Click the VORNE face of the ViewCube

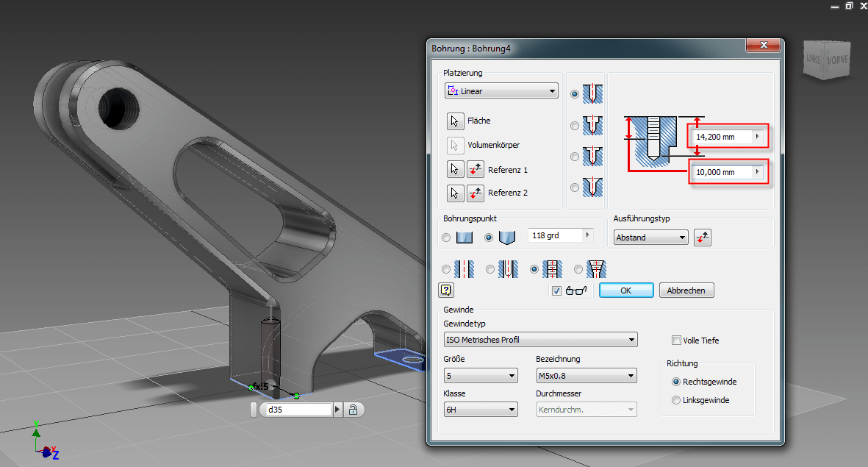point(837,60)
